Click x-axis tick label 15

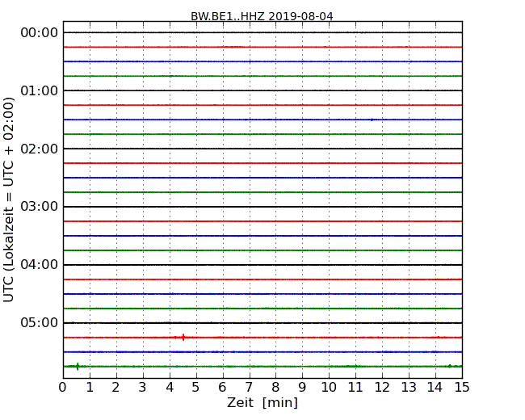[462, 388]
